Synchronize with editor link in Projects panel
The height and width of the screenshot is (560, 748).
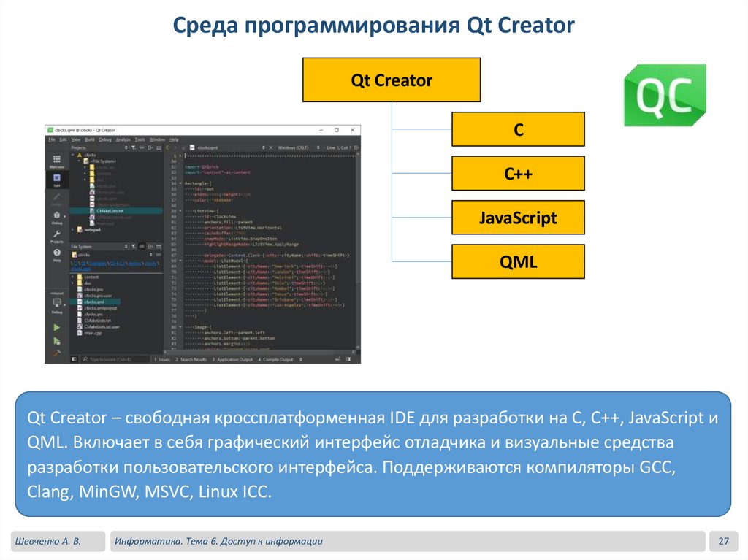pos(142,148)
